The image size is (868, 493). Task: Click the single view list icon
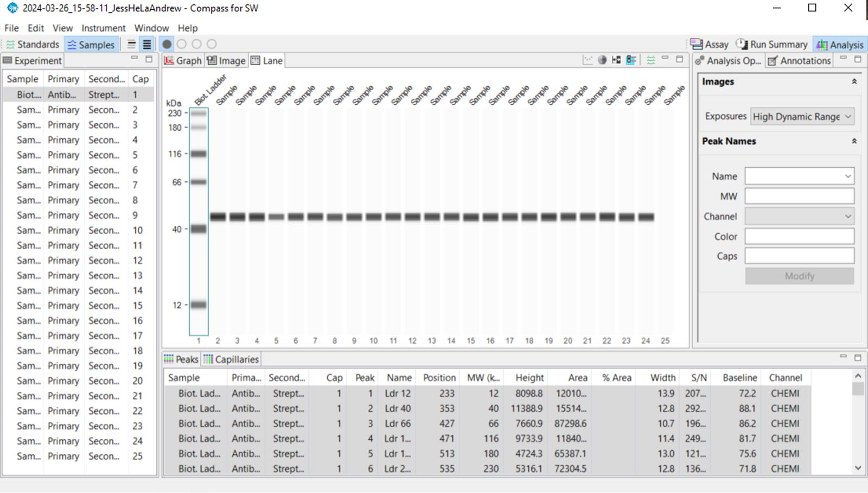click(x=131, y=45)
